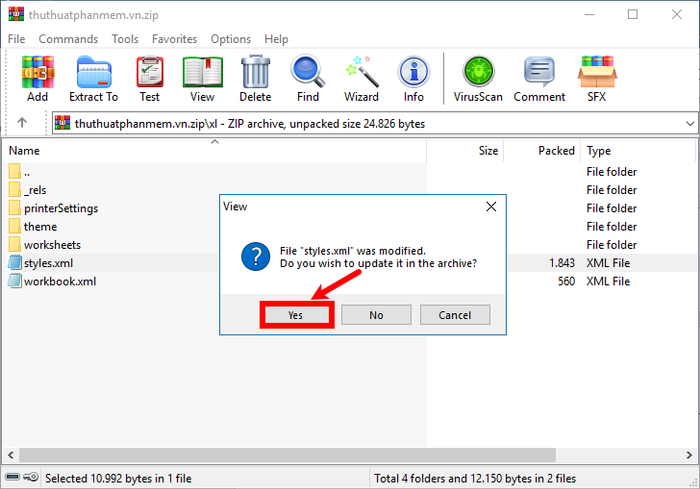Viewport: 700px width, 489px height.
Task: Start VirusScan on the archive
Action: [478, 79]
